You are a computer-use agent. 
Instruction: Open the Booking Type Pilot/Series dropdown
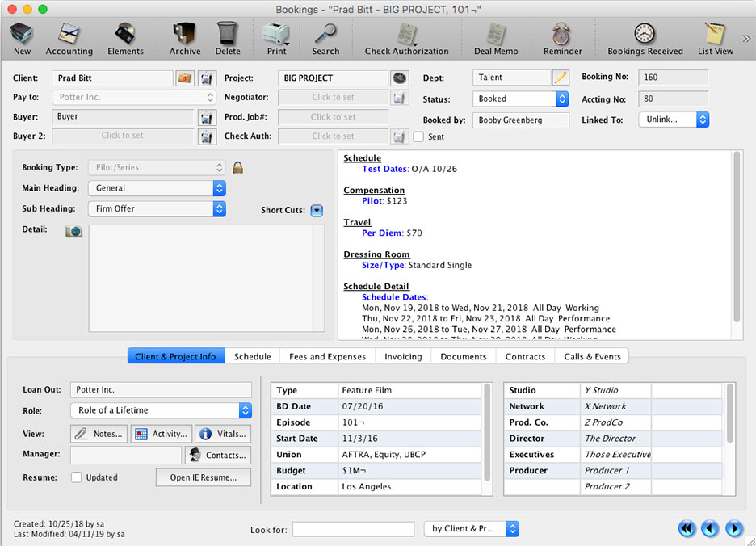(x=157, y=167)
